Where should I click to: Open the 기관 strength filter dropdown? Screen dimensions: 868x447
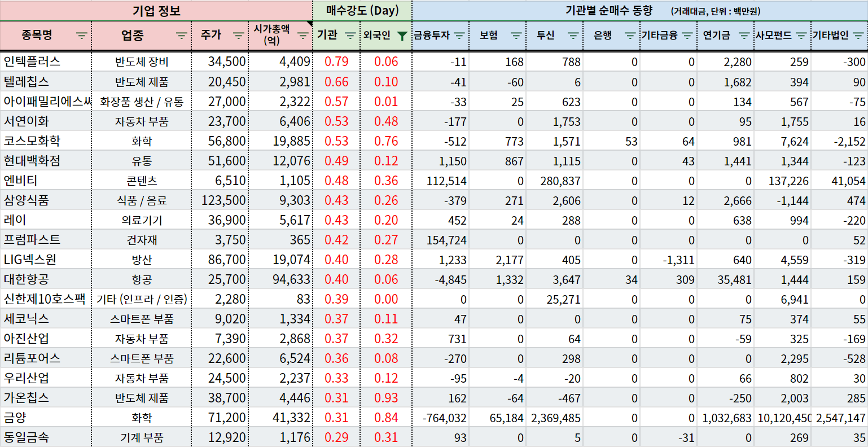[350, 36]
